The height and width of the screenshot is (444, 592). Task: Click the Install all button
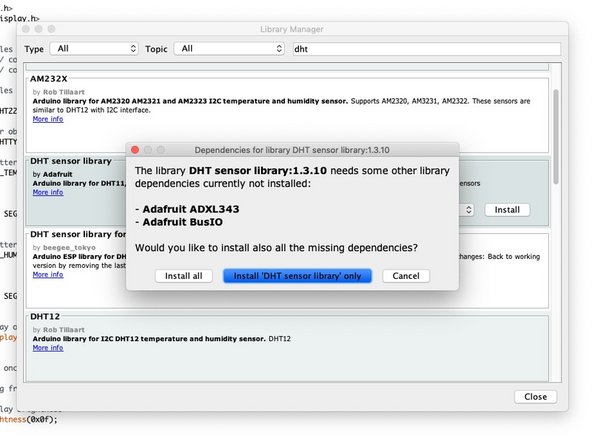pyautogui.click(x=183, y=276)
